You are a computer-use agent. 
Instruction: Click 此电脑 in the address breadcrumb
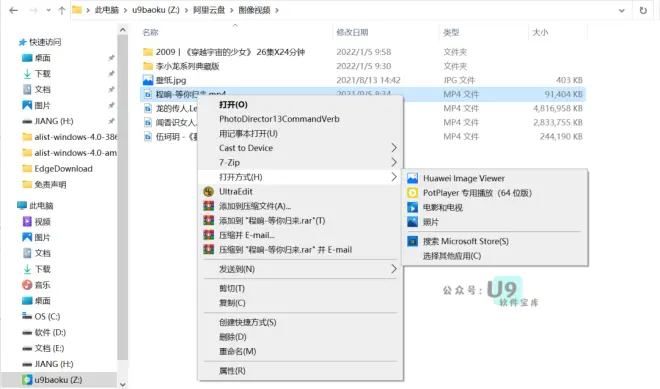point(106,10)
